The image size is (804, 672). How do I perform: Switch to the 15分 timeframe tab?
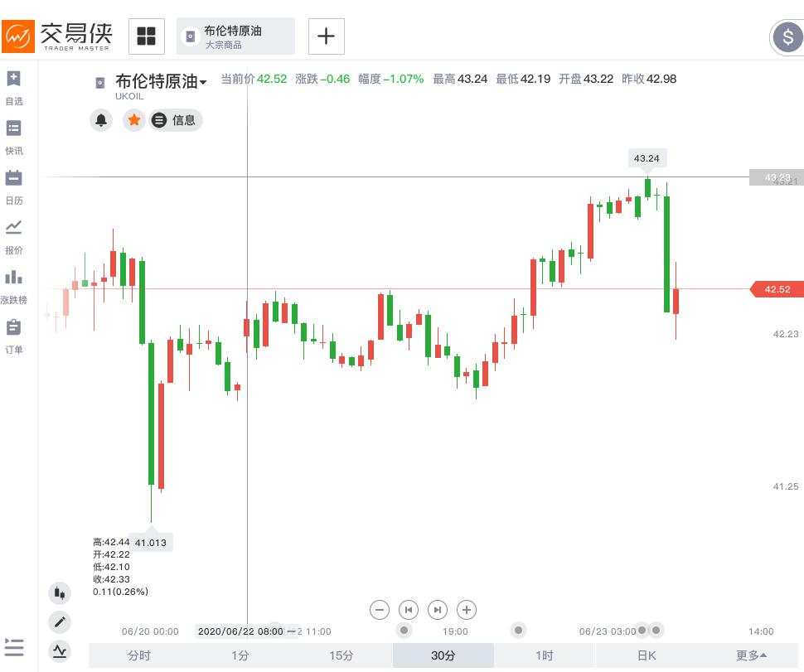coord(341,655)
